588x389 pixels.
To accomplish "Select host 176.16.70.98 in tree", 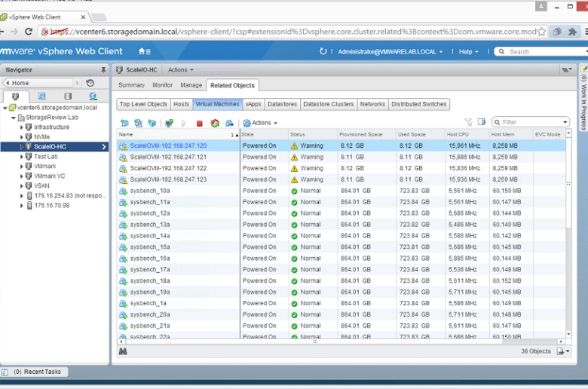I will click(52, 206).
